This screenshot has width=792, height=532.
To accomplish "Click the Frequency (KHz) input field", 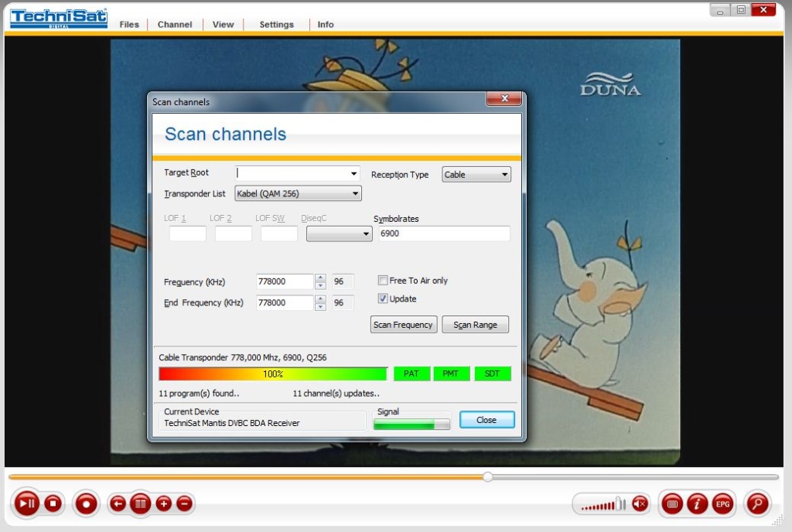I will pyautogui.click(x=285, y=281).
